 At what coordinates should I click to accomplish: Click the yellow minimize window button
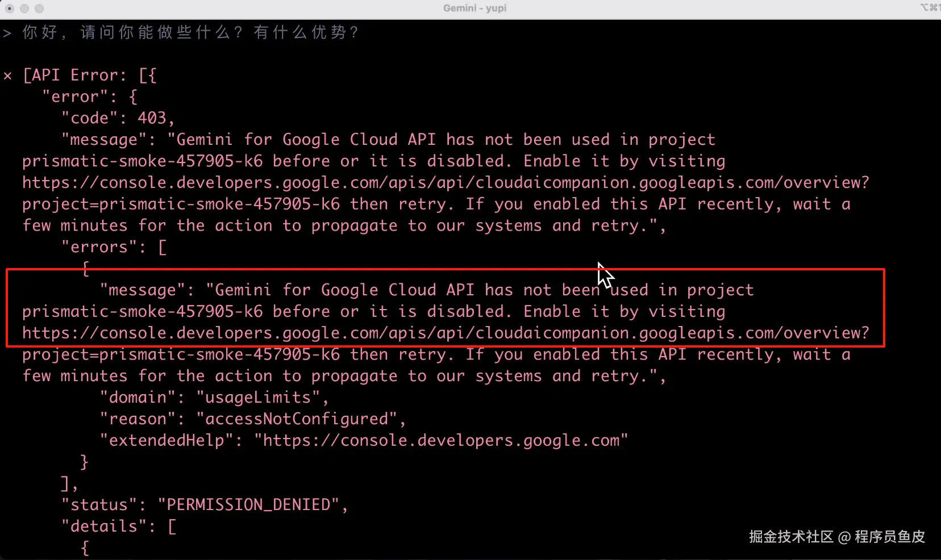click(24, 9)
